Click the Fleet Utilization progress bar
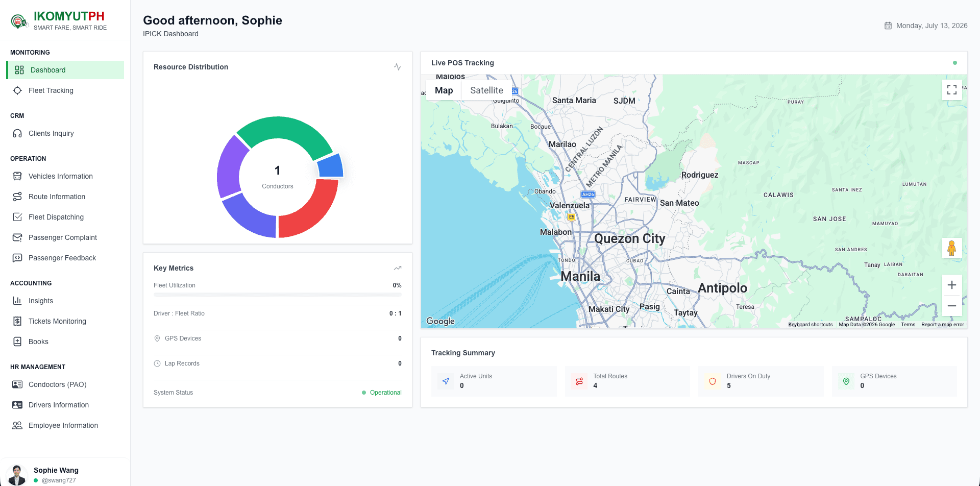The height and width of the screenshot is (486, 980). tap(278, 295)
